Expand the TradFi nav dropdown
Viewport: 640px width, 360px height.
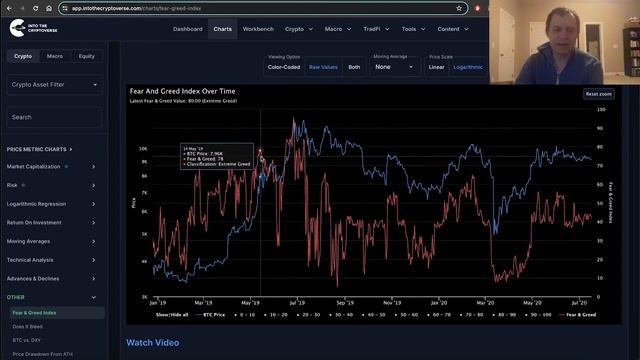pos(376,29)
